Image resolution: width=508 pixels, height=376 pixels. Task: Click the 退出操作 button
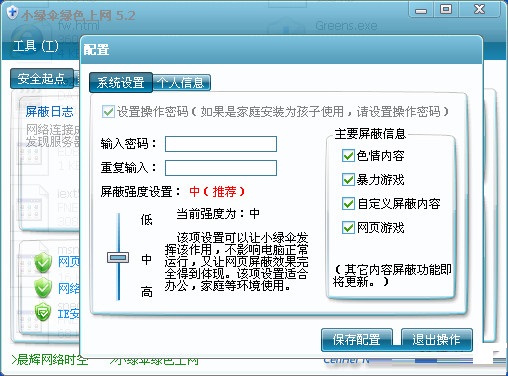click(x=436, y=340)
